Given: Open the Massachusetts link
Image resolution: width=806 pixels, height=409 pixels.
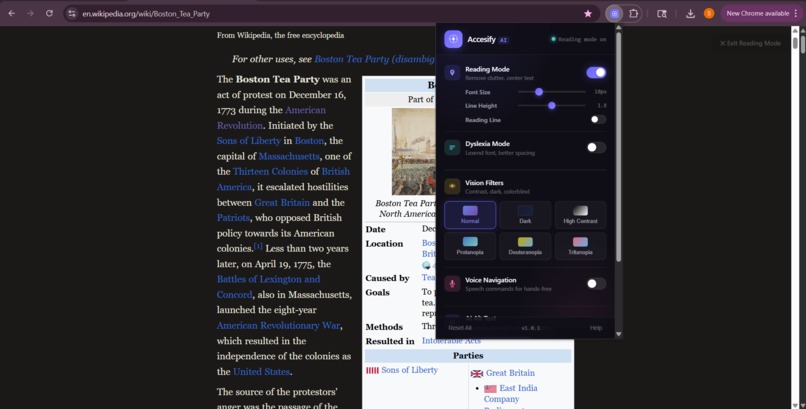Looking at the screenshot, I should 289,156.
